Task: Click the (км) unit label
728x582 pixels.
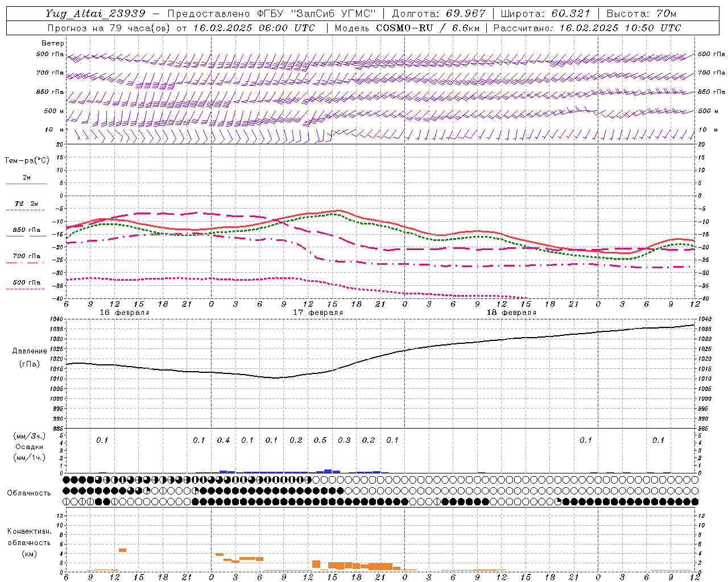Action: (30, 554)
